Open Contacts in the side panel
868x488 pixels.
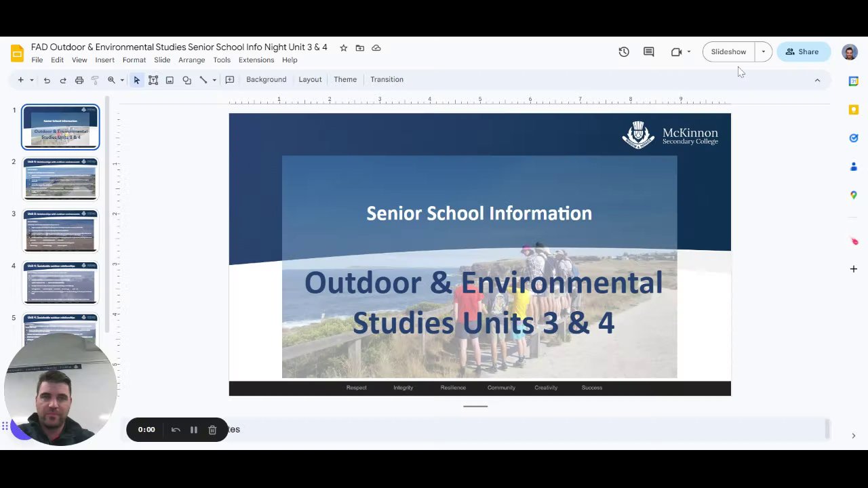(854, 167)
